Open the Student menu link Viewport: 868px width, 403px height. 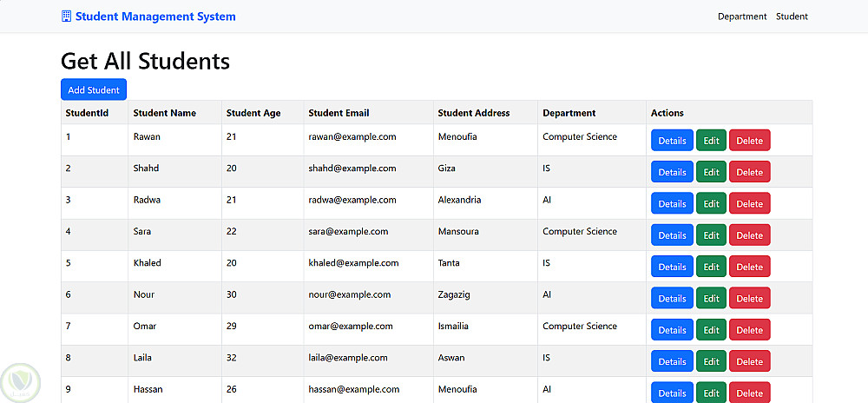[792, 17]
